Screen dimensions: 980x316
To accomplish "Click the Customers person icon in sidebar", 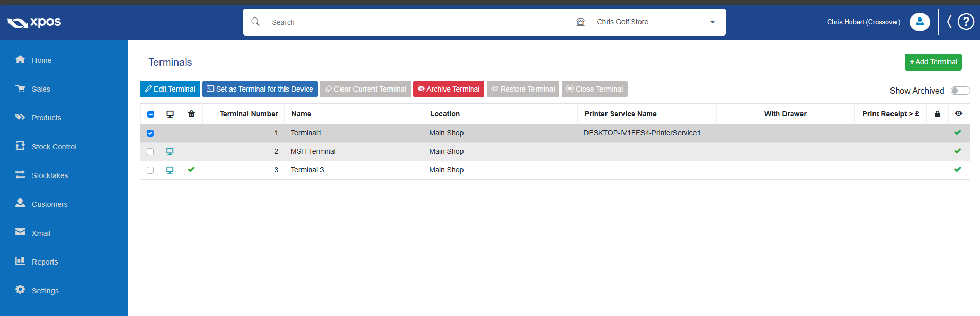I will point(20,203).
